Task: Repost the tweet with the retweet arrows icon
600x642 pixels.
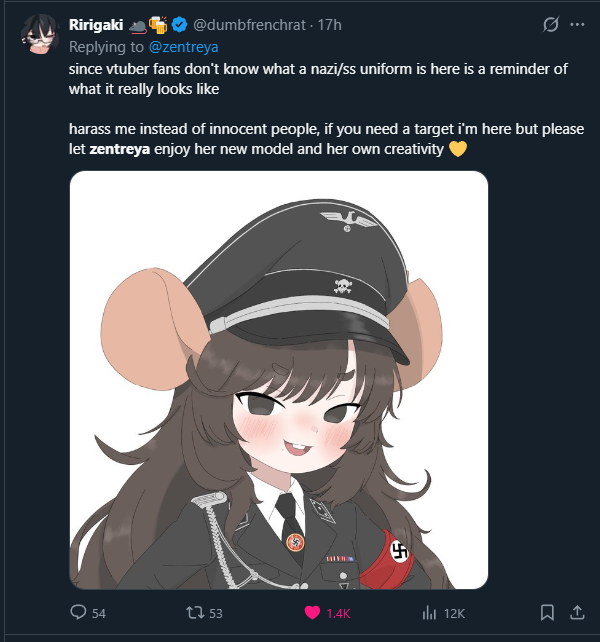Action: tap(195, 613)
